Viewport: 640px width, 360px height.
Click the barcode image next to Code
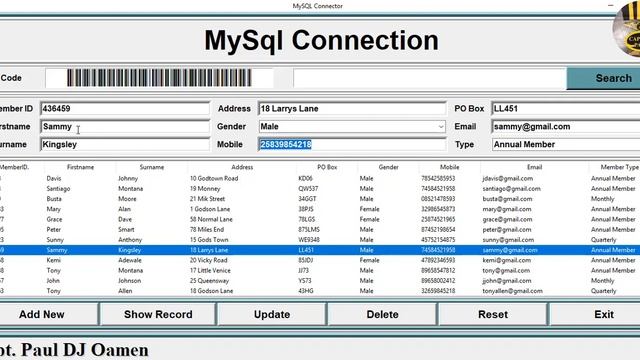click(x=159, y=78)
